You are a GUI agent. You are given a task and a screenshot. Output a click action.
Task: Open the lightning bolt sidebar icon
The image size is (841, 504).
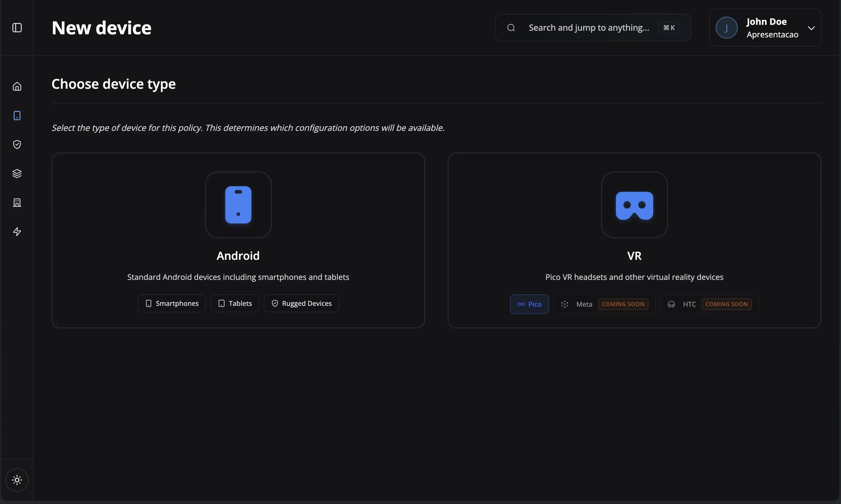click(17, 232)
